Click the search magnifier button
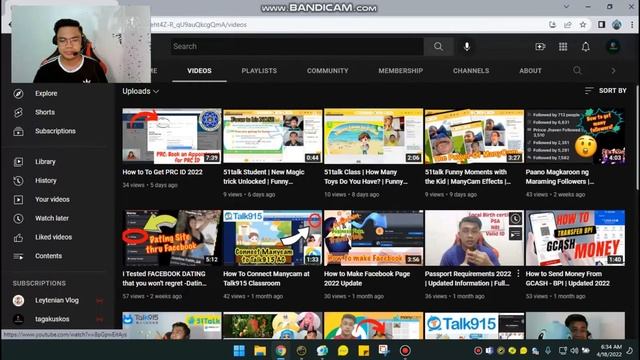 click(x=438, y=47)
